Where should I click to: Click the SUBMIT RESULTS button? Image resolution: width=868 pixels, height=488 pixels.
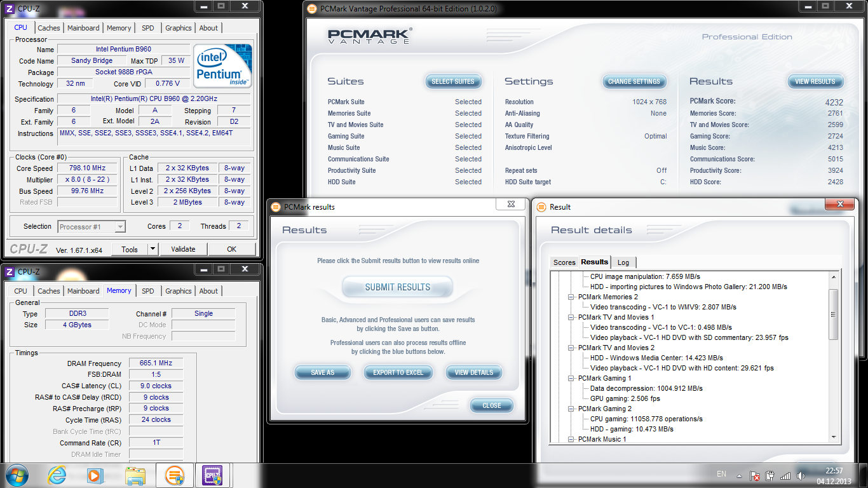click(x=397, y=287)
